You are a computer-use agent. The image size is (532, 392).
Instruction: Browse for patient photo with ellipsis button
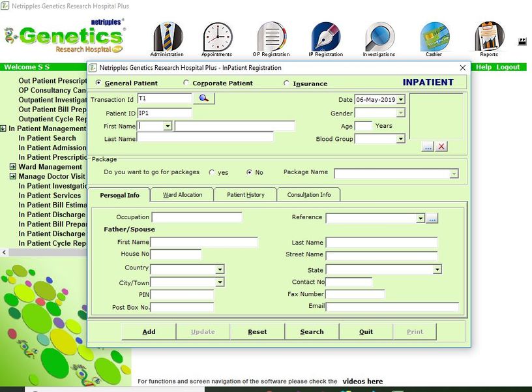point(428,147)
